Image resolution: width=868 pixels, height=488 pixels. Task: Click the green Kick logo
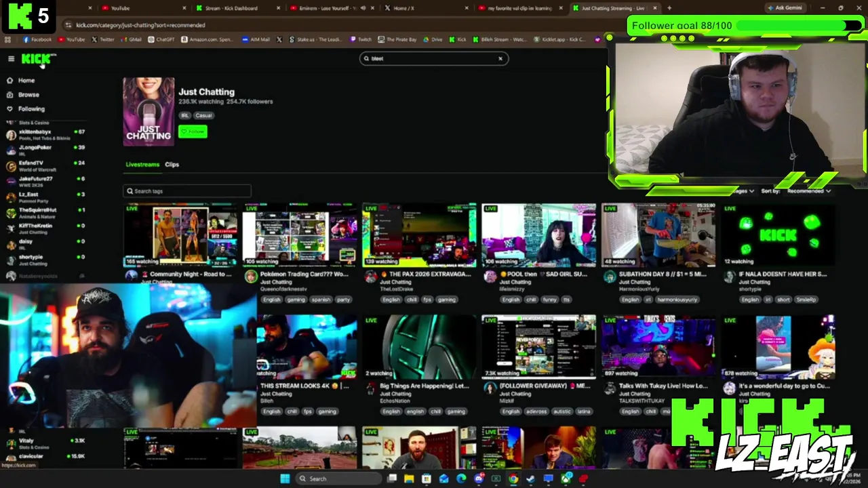(x=37, y=59)
